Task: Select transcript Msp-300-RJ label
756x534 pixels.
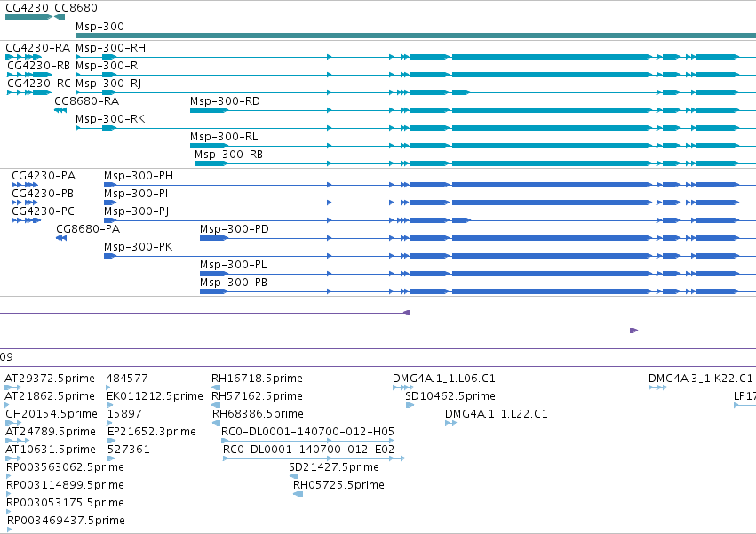Action: [x=108, y=84]
